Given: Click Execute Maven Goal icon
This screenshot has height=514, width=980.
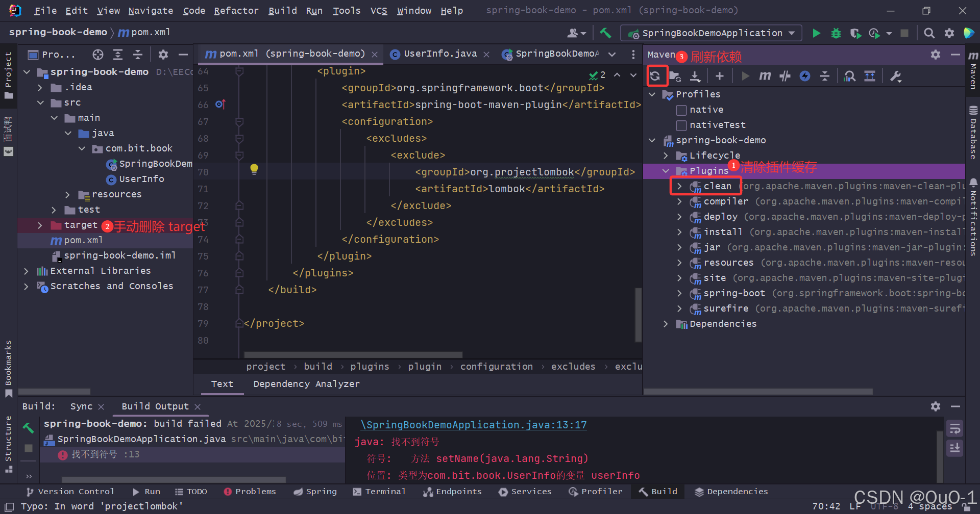Looking at the screenshot, I should click(765, 76).
